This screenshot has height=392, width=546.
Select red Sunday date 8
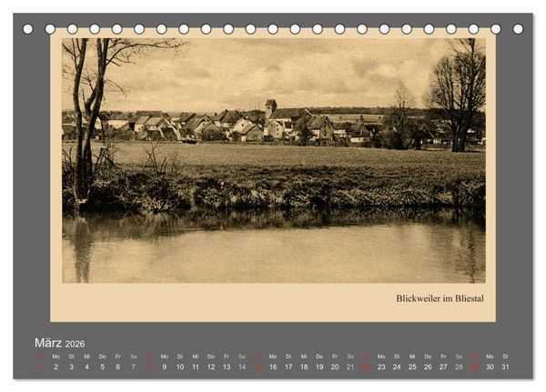(149, 367)
